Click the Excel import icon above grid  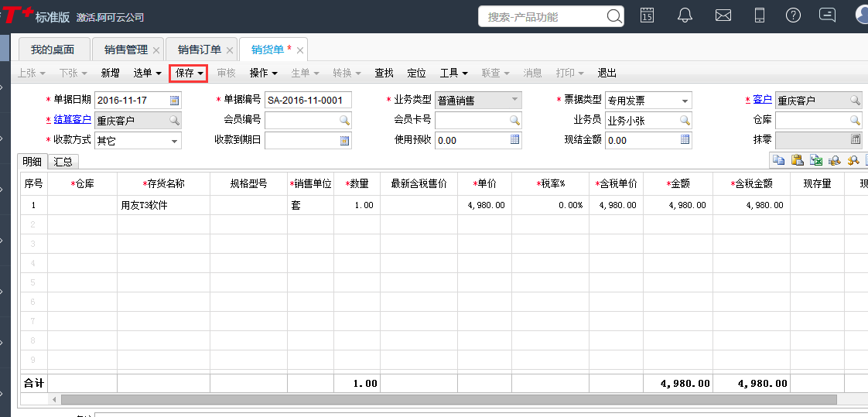(816, 160)
